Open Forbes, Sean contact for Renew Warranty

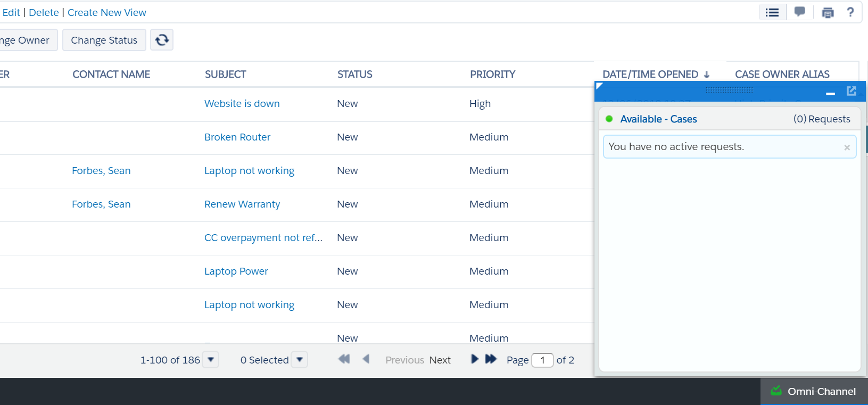point(101,204)
